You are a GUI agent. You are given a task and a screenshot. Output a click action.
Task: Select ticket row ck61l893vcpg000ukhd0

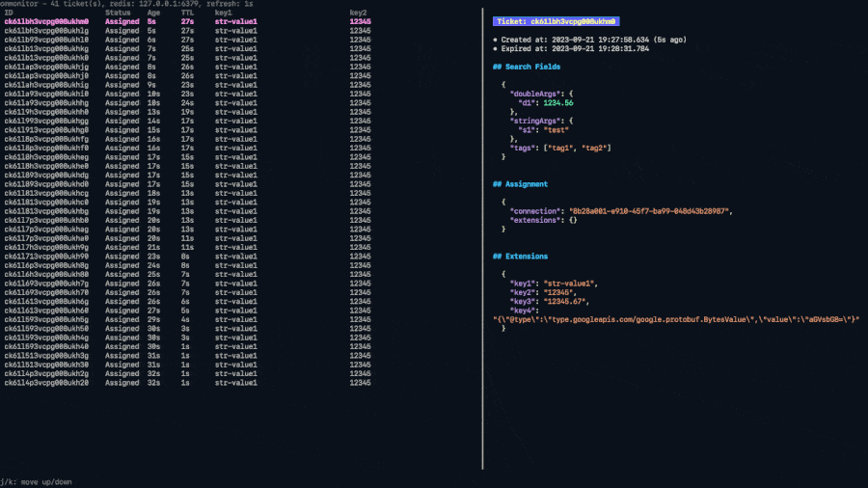tap(188, 184)
